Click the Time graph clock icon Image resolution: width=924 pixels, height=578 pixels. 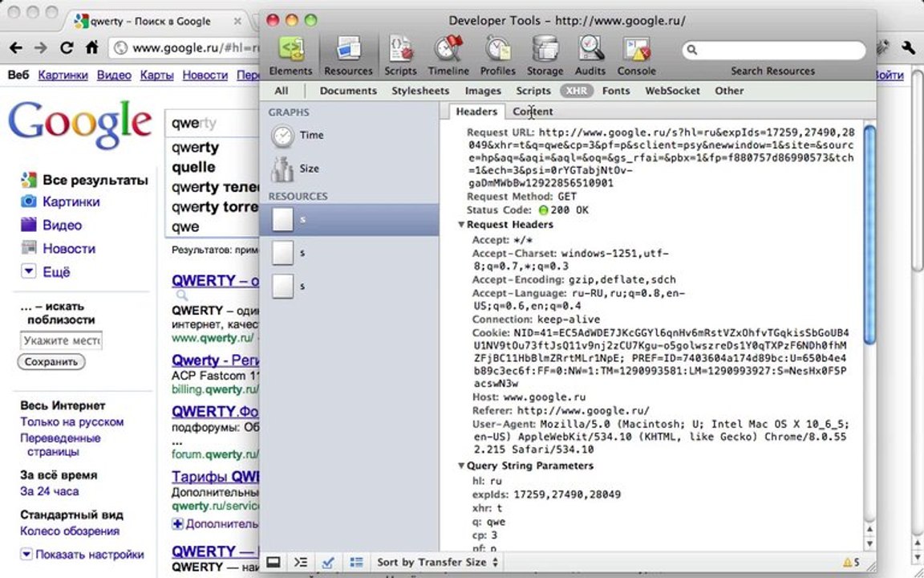click(283, 136)
